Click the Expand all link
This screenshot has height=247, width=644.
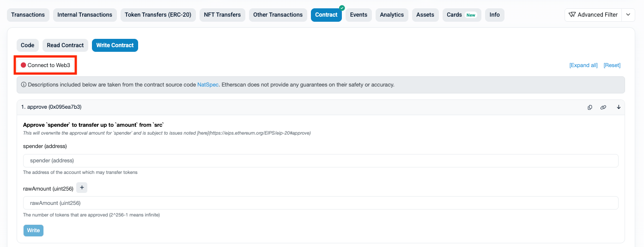[x=583, y=65]
